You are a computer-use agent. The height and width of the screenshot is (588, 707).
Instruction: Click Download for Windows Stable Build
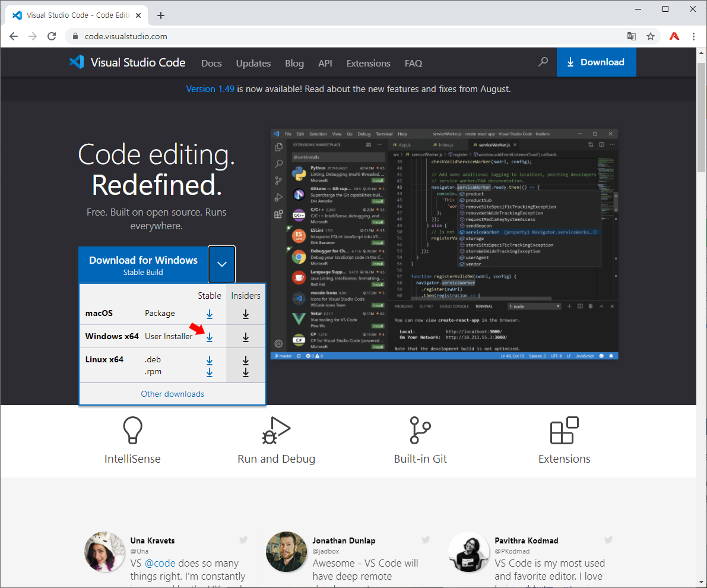[x=144, y=265]
